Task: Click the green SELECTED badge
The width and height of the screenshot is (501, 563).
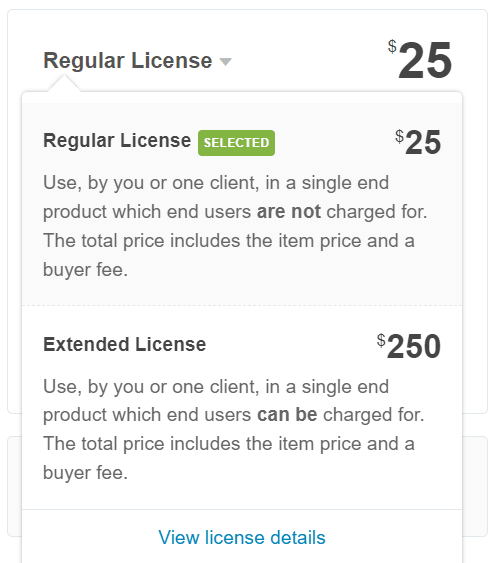Action: [236, 143]
